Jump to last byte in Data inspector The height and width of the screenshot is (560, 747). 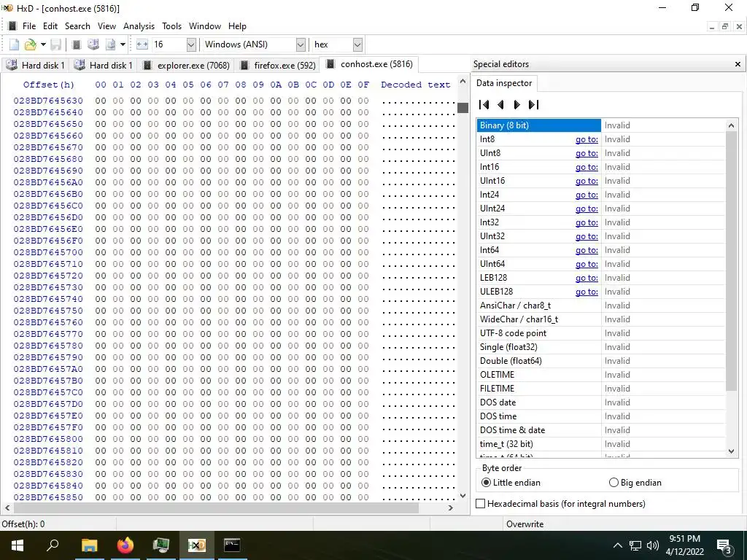533,105
